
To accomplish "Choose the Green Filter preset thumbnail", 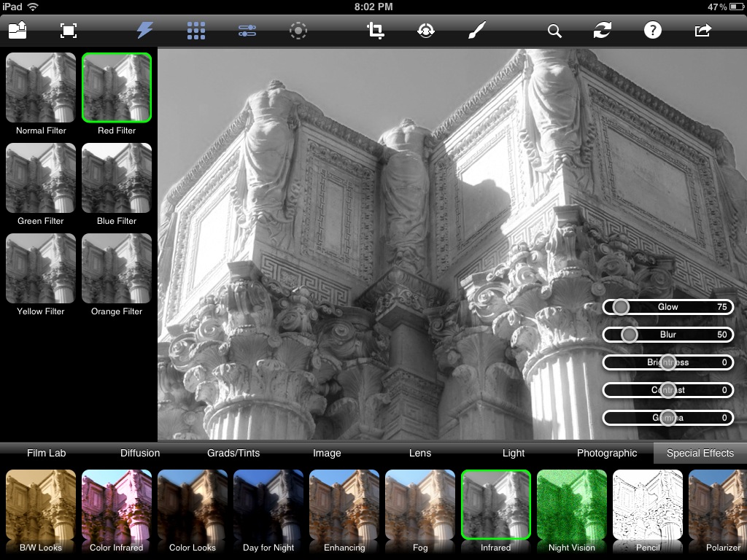I will [x=41, y=178].
